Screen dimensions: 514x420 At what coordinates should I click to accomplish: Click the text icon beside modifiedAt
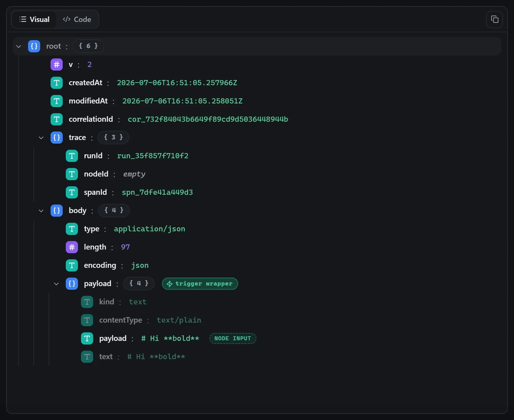[x=57, y=101]
